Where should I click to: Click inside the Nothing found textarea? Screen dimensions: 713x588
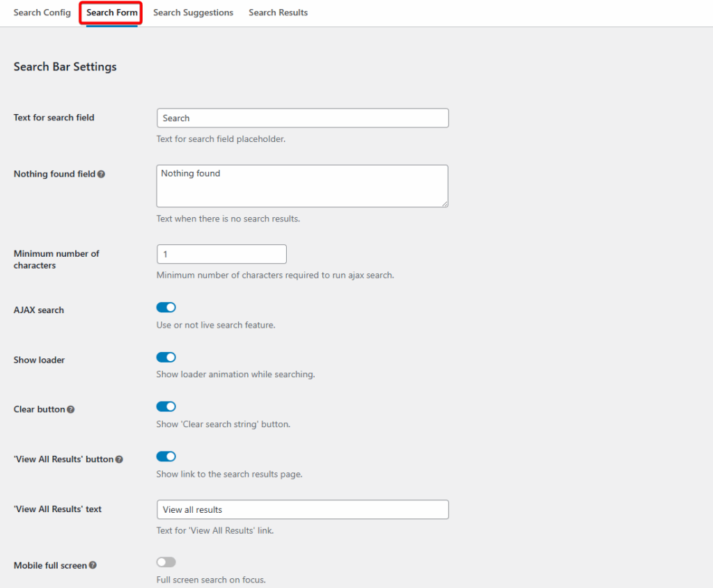click(302, 186)
